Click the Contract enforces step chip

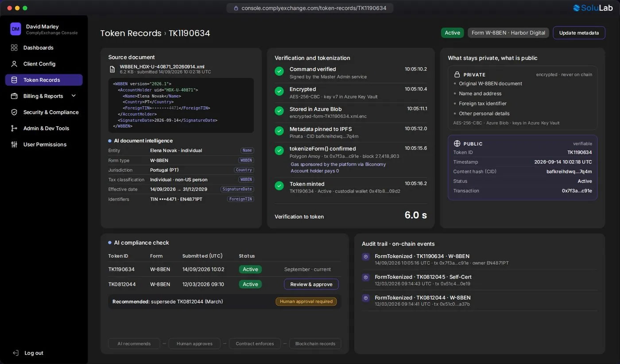point(255,344)
